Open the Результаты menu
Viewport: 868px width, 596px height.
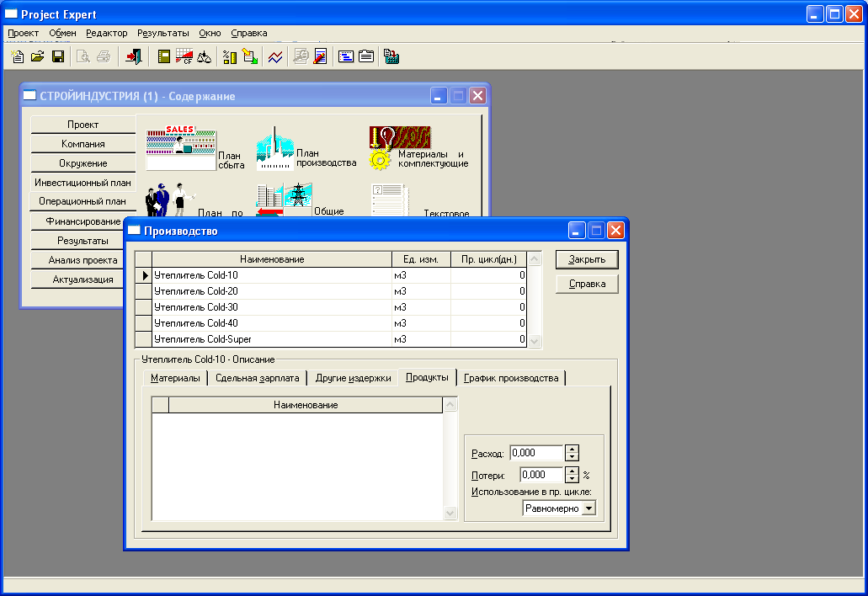(x=163, y=33)
